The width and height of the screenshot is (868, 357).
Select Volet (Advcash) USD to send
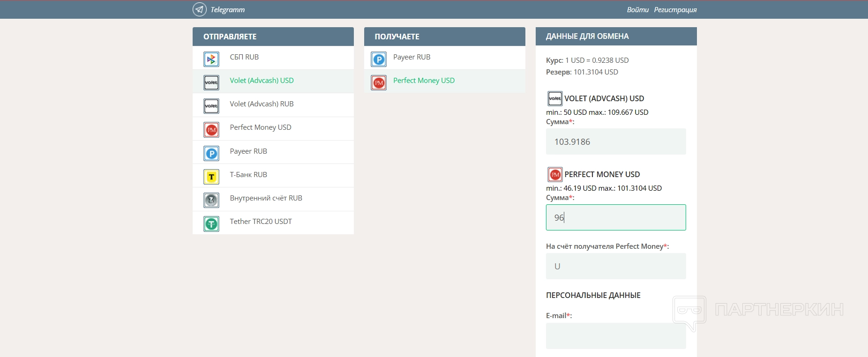[262, 81]
